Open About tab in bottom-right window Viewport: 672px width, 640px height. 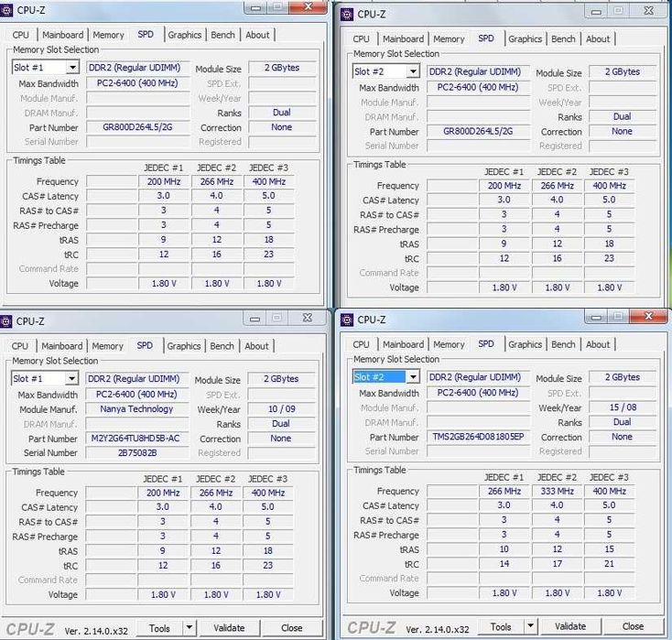click(x=598, y=344)
